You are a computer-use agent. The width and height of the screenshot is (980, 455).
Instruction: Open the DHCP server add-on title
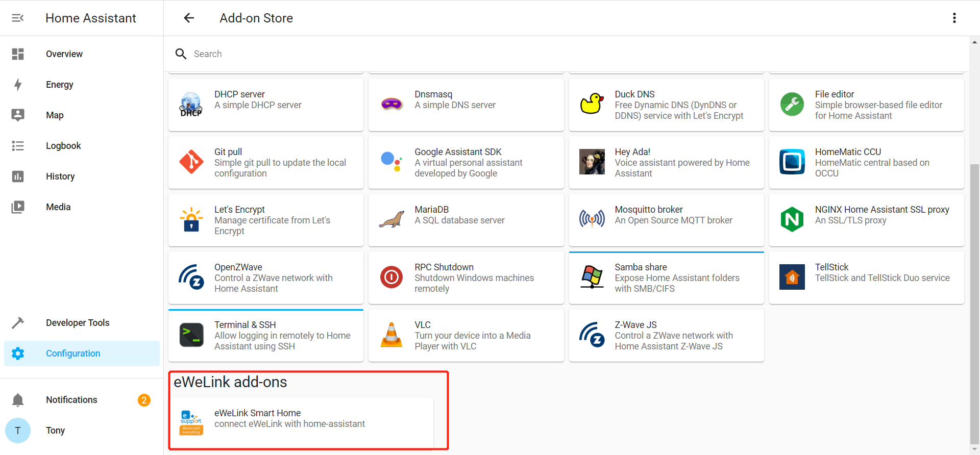coord(239,94)
